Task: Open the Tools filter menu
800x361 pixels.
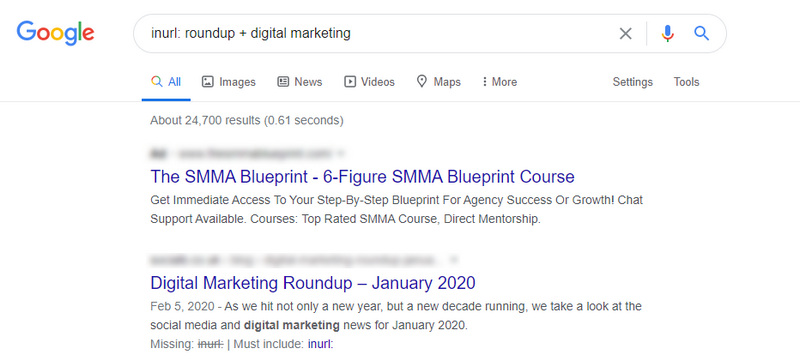Action: tap(686, 82)
